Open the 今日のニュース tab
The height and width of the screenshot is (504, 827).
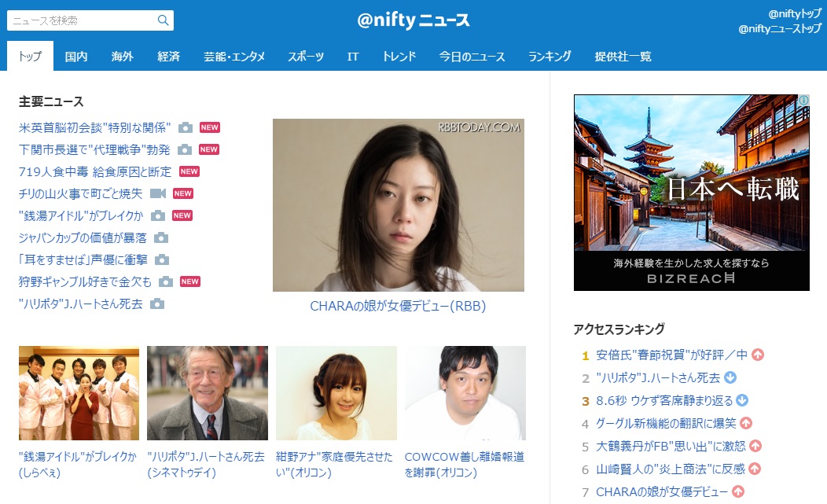pos(472,57)
